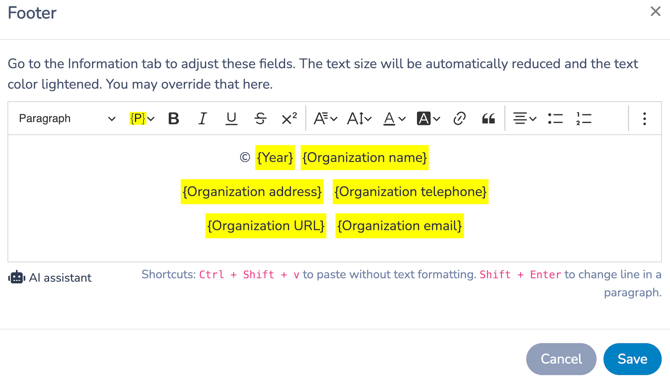Click the Footer dialog title
670x384 pixels.
point(32,13)
